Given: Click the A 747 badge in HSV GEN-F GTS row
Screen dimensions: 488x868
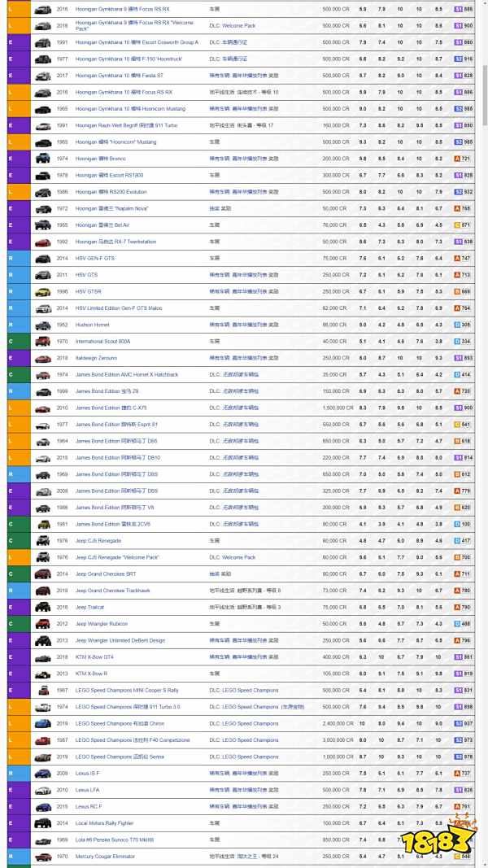Looking at the screenshot, I should (464, 259).
